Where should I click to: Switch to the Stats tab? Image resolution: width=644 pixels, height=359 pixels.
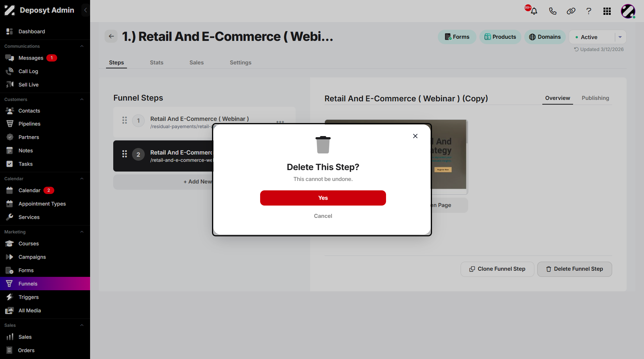157,63
